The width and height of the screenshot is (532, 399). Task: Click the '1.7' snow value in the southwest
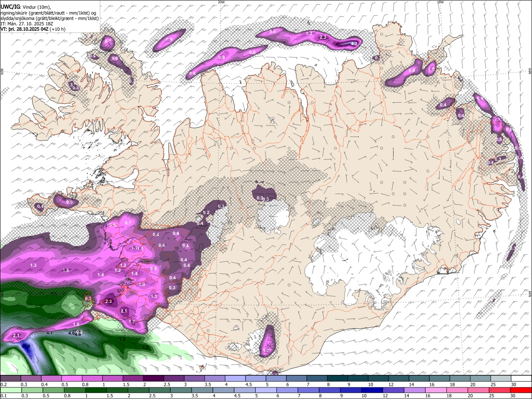(x=132, y=322)
